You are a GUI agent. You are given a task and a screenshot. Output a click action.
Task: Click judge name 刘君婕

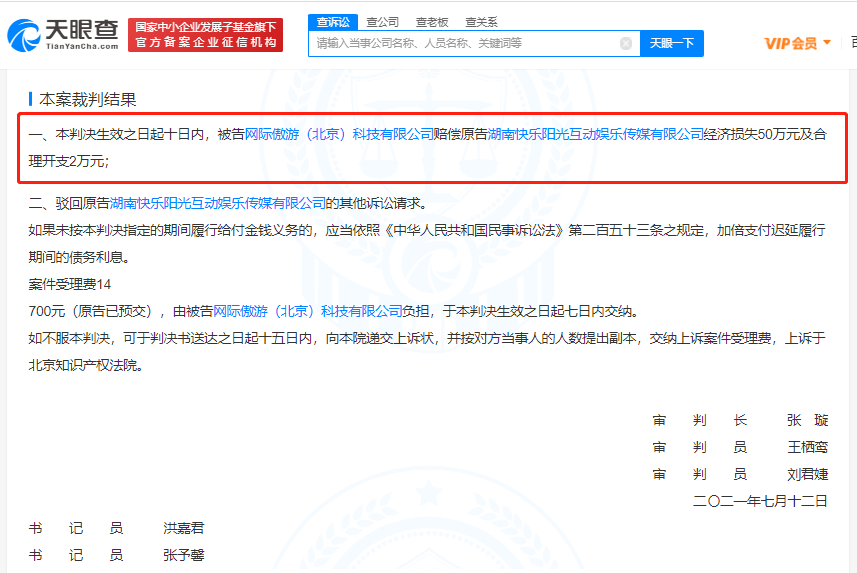807,474
